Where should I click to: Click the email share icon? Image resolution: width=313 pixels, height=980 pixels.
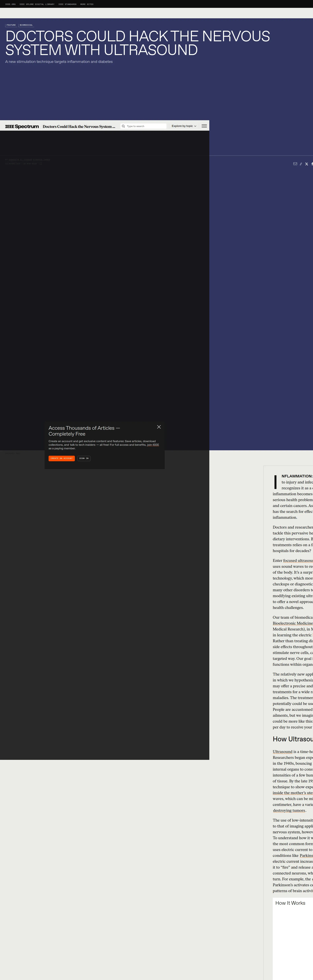(x=295, y=164)
